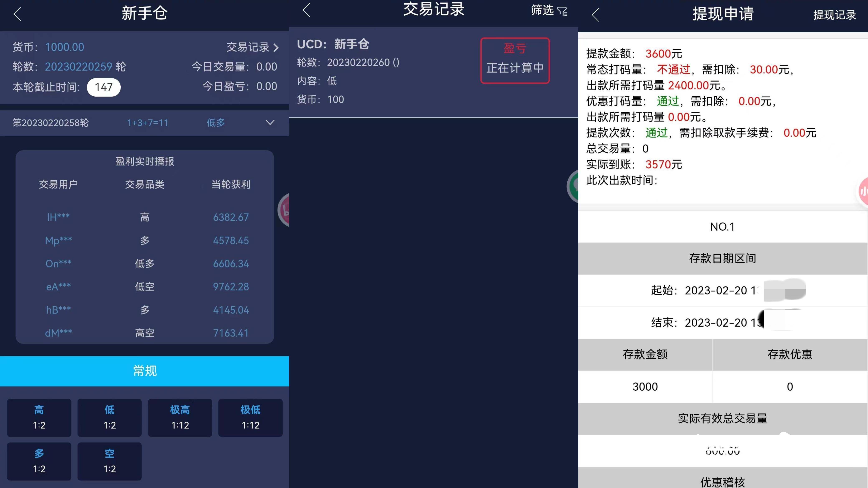The image size is (868, 488).
Task: Tap the 147 countdown timer pill
Action: 103,87
